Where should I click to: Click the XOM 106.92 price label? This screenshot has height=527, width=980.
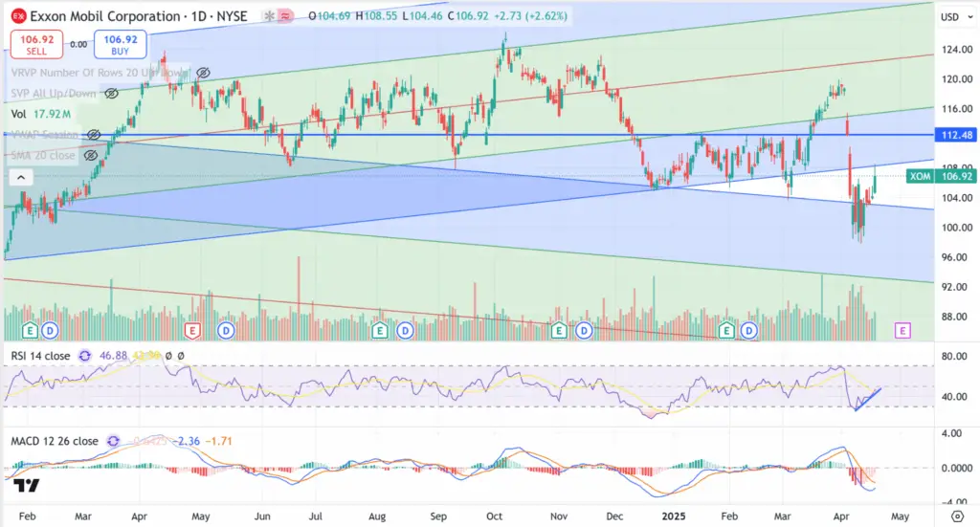coord(941,177)
